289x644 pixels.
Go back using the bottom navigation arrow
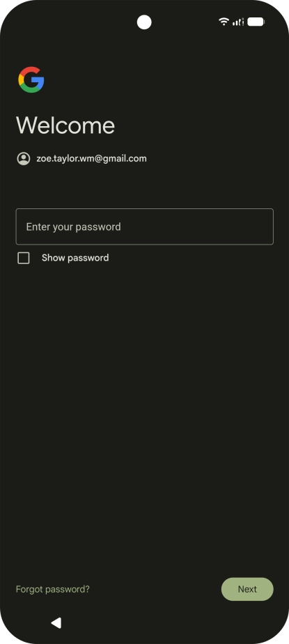pos(56,622)
